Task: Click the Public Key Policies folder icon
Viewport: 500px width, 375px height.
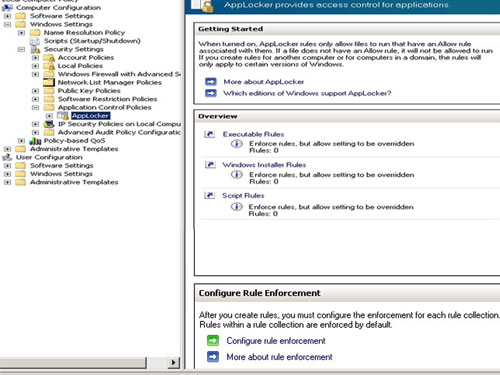Action: (49, 91)
